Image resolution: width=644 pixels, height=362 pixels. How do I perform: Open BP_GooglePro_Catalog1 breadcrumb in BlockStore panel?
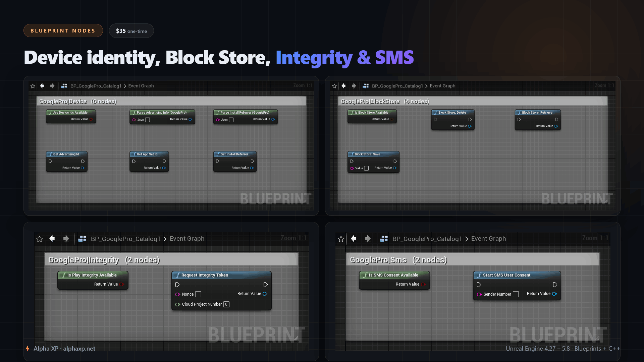[397, 86]
